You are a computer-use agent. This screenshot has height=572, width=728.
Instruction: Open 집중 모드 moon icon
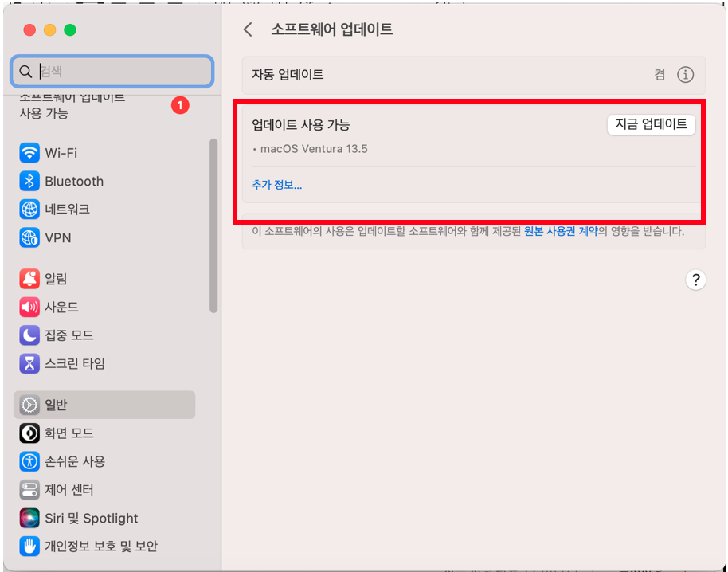(x=29, y=335)
